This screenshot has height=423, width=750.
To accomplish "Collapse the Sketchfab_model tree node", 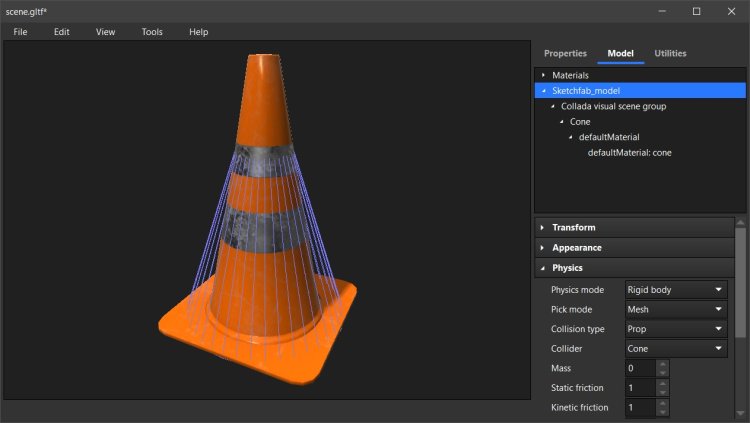I will [x=544, y=91].
